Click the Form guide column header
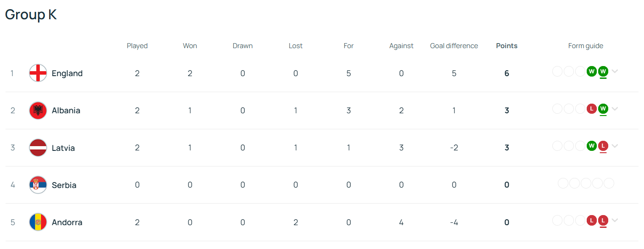644x249 pixels. tap(586, 46)
